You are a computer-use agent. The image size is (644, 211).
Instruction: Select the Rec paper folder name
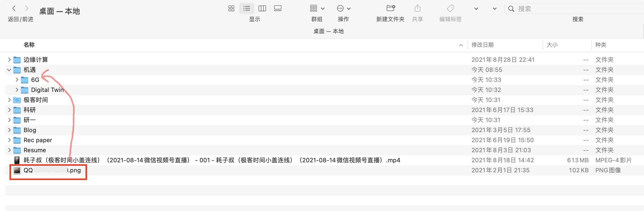click(x=38, y=140)
